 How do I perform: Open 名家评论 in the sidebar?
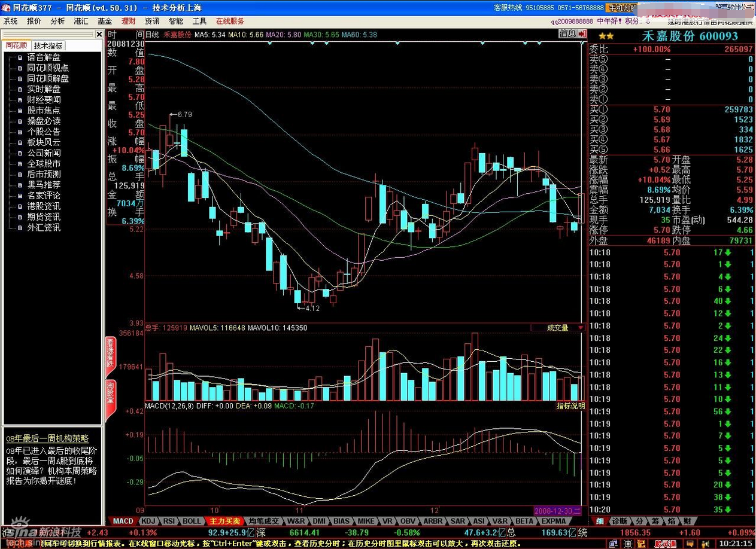[44, 196]
